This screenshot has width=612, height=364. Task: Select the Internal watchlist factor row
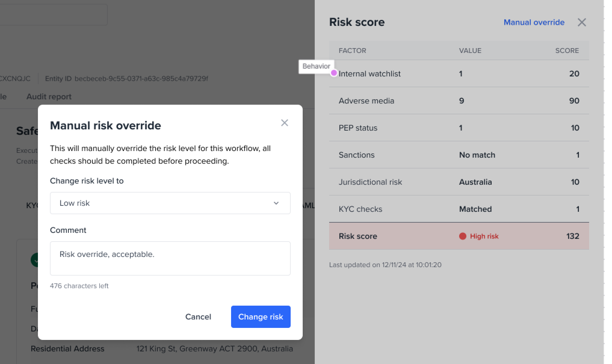pyautogui.click(x=459, y=74)
